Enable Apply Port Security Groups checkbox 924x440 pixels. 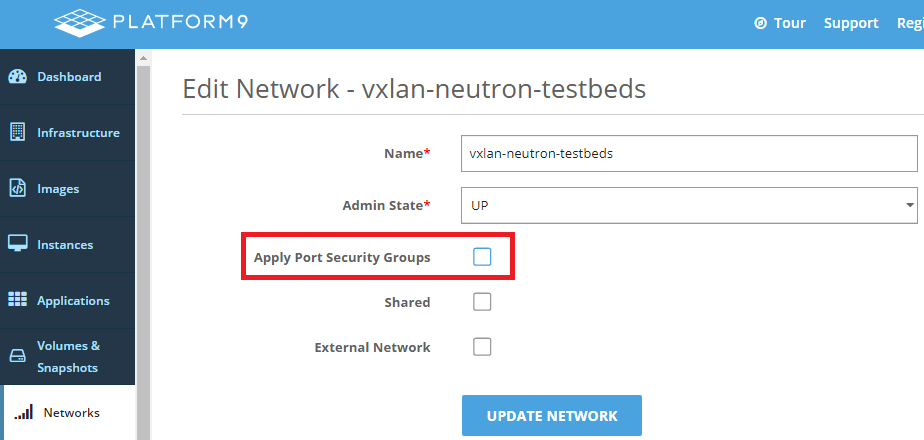coord(482,257)
